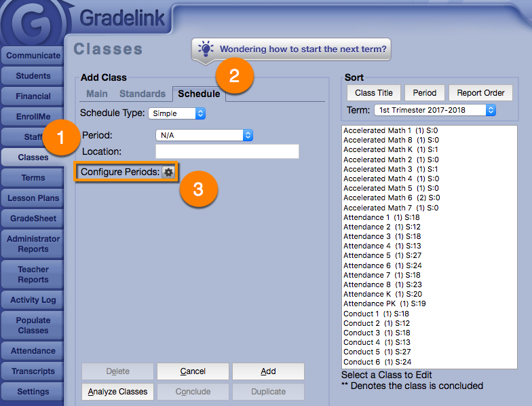
Task: Switch to the Main tab
Action: coord(96,94)
